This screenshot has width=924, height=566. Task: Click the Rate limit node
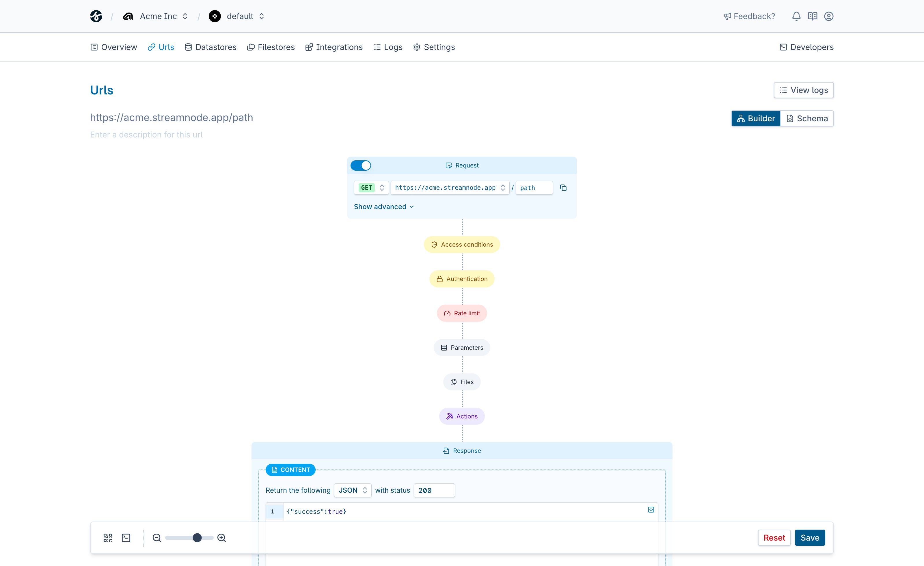click(x=462, y=313)
